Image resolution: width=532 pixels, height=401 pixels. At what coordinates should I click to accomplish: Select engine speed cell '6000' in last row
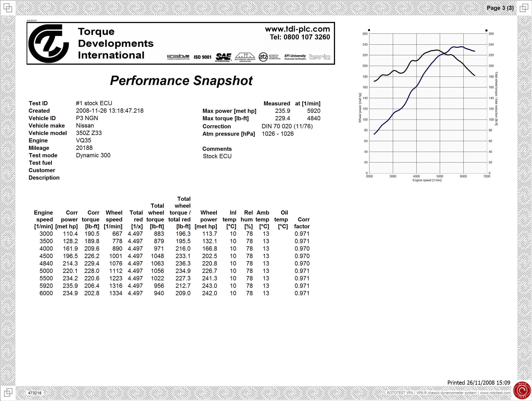(46, 294)
